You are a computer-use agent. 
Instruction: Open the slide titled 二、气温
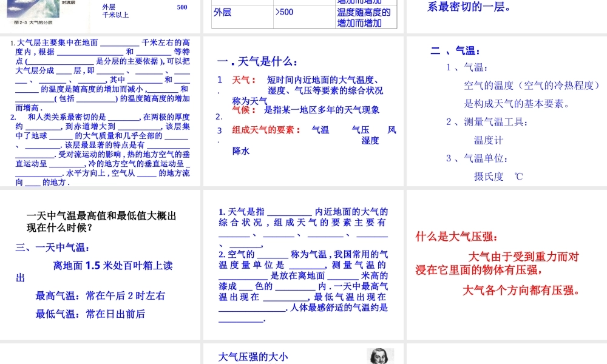[507, 112]
